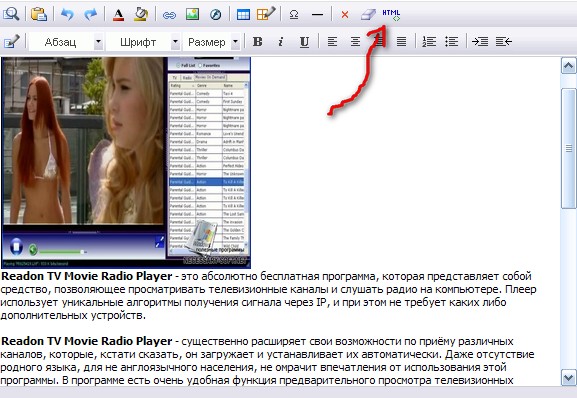Open the Шрифт font family dropdown
The width and height of the screenshot is (577, 398).
point(143,42)
